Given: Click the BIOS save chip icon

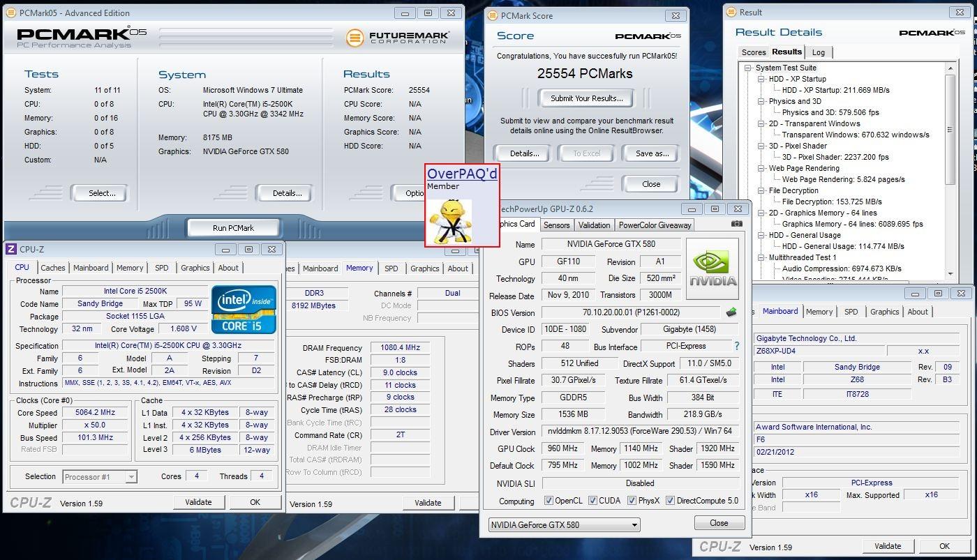Looking at the screenshot, I should point(731,312).
